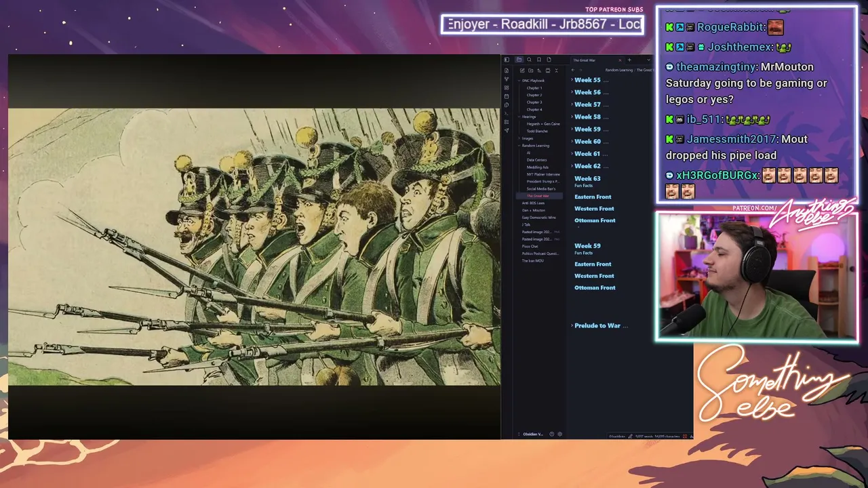Open the Meddling Ads note
This screenshot has height=488, width=868.
pyautogui.click(x=538, y=167)
